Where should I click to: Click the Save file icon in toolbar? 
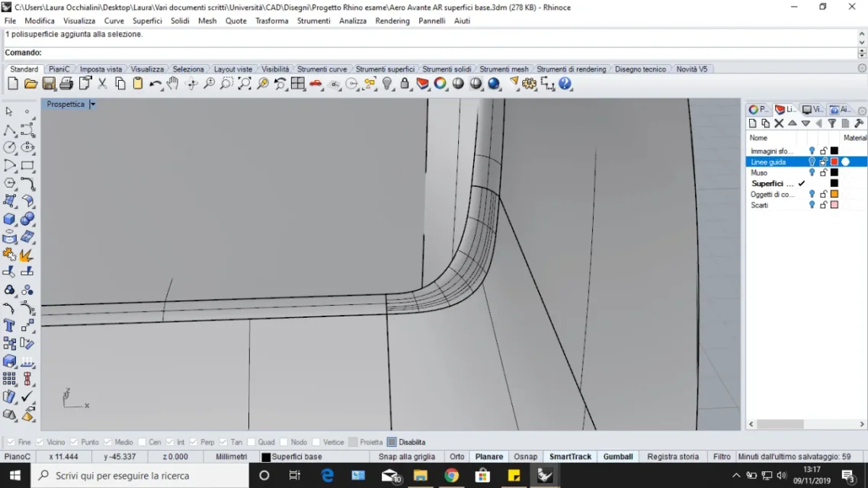(49, 84)
